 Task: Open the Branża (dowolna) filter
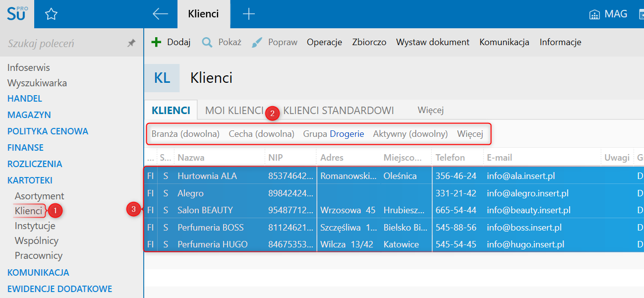click(185, 134)
